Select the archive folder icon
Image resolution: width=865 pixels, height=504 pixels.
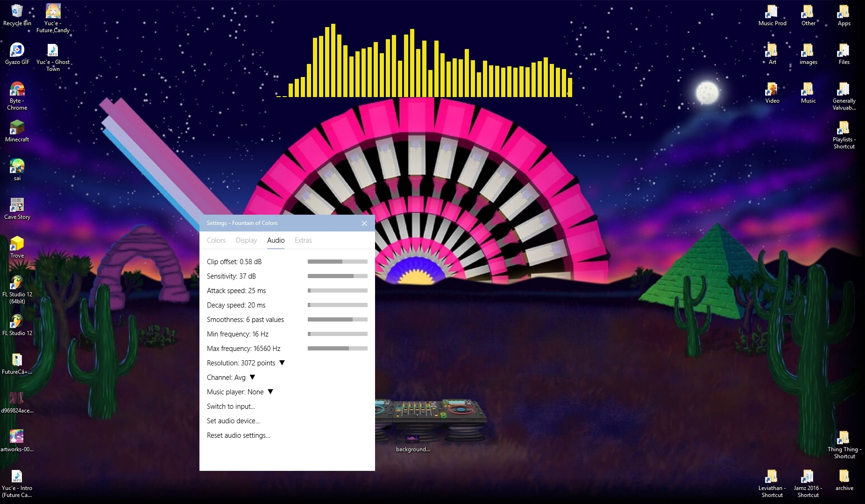[844, 480]
